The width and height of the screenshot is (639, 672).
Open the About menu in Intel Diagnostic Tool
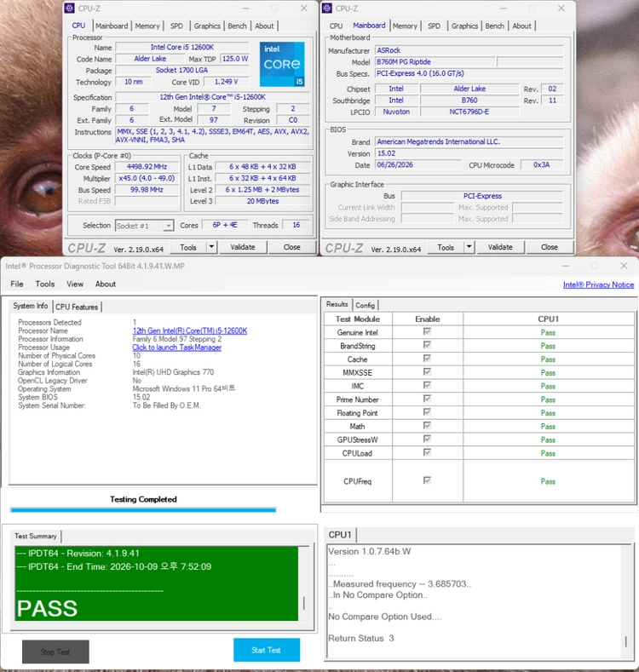click(x=106, y=284)
